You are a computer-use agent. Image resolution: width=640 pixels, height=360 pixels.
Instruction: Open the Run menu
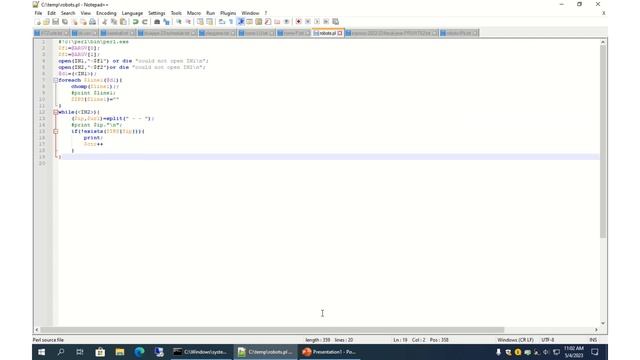[210, 13]
